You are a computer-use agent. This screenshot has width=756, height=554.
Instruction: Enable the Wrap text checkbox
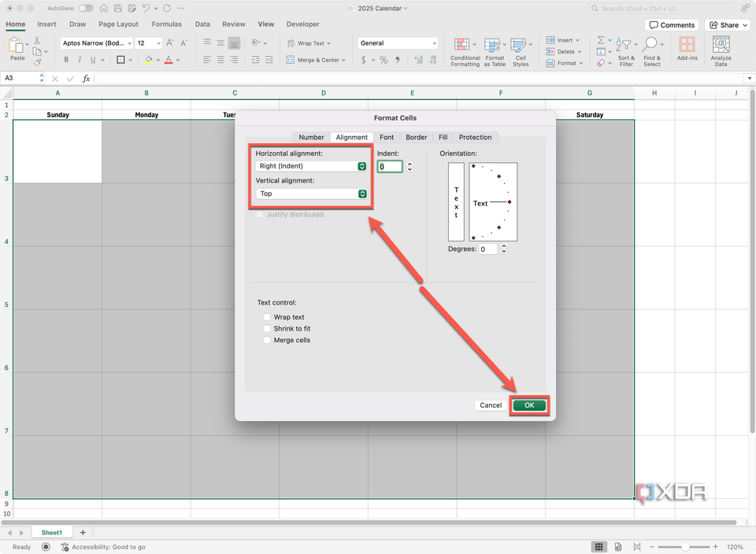click(267, 317)
